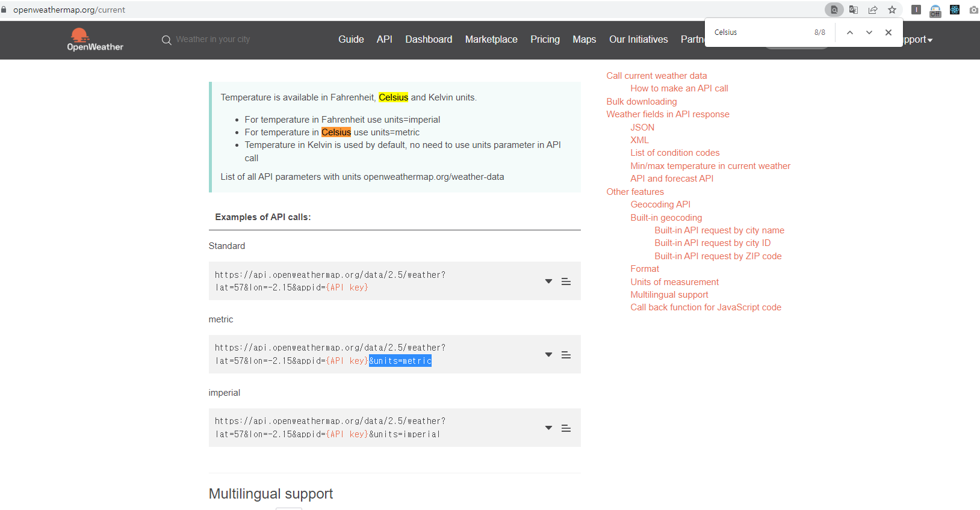
Task: Click the Weather in your city search field
Action: 212,39
